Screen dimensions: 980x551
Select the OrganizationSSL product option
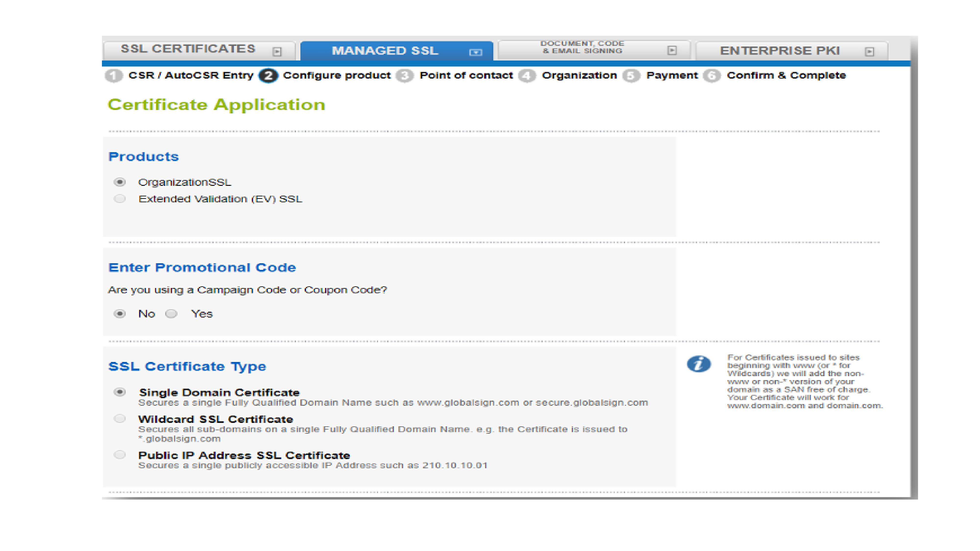point(120,182)
